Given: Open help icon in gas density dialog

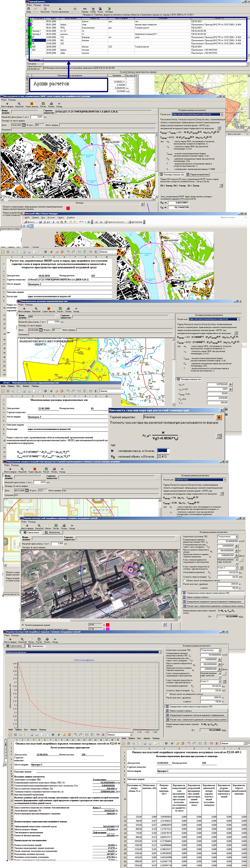Looking at the screenshot, I should click(218, 436).
